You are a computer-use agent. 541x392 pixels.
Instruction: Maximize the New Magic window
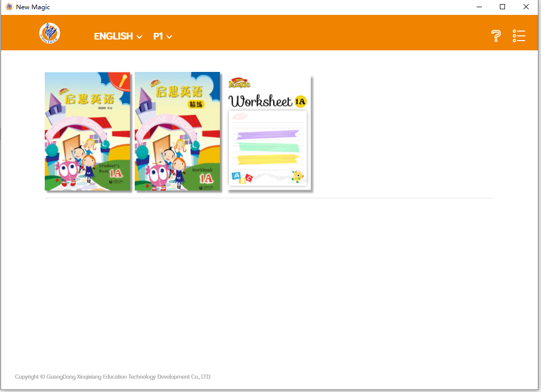[x=502, y=7]
